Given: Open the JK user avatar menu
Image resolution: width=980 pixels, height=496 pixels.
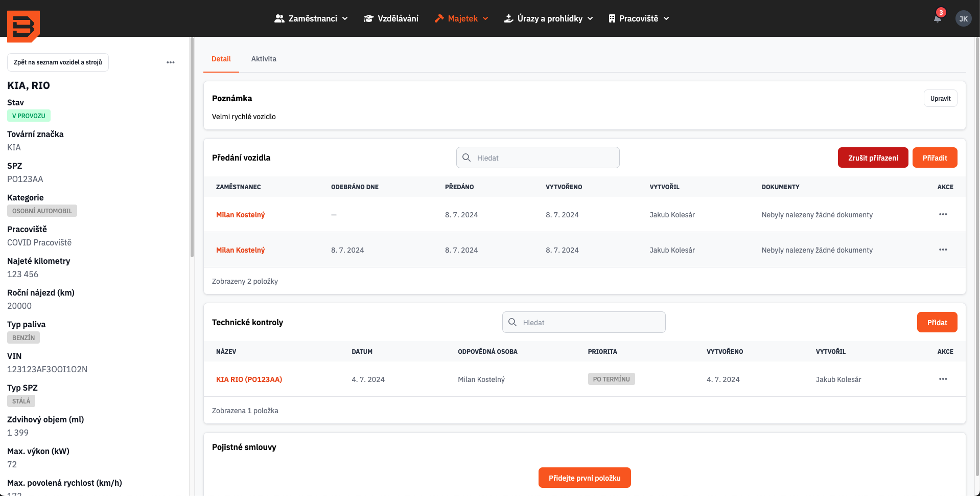Looking at the screenshot, I should [x=963, y=19].
